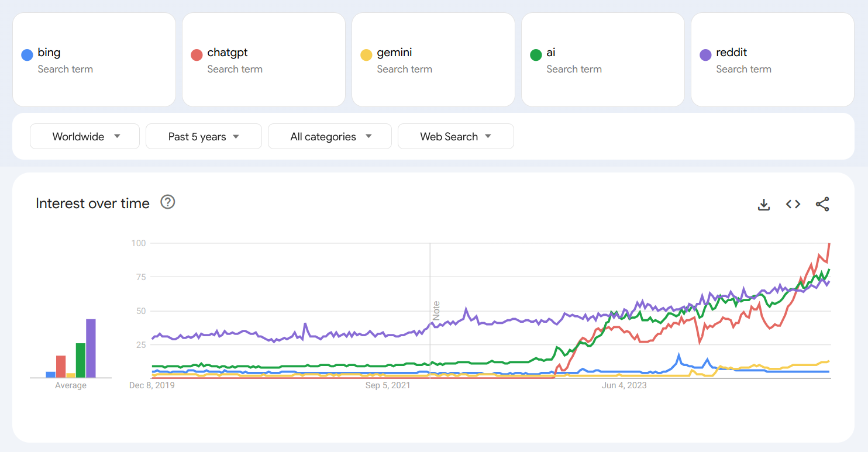Click the red chatgpt color dot
The image size is (868, 452).
coord(197,55)
